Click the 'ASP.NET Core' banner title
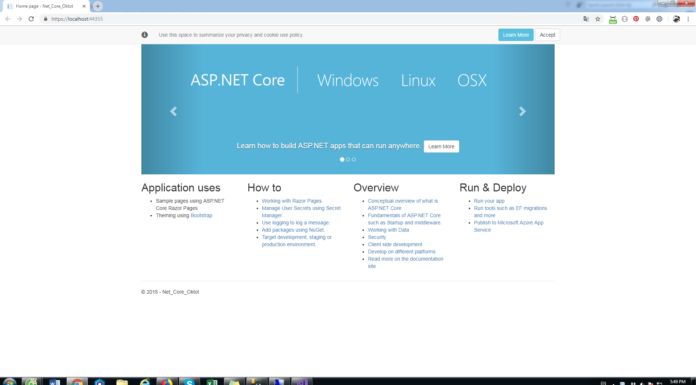The image size is (696, 385). [x=237, y=80]
